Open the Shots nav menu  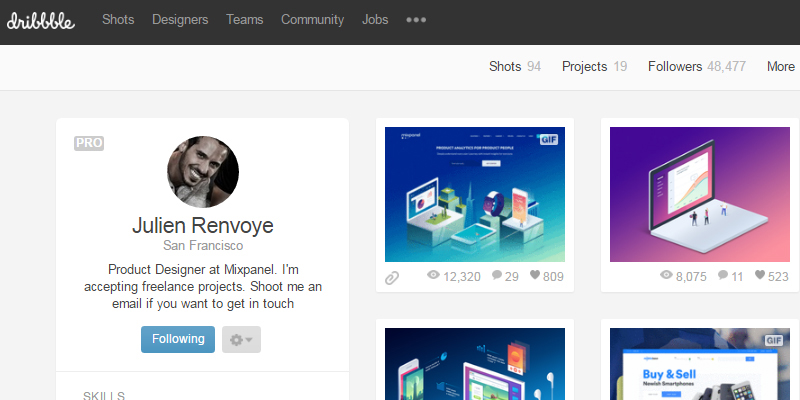[118, 19]
